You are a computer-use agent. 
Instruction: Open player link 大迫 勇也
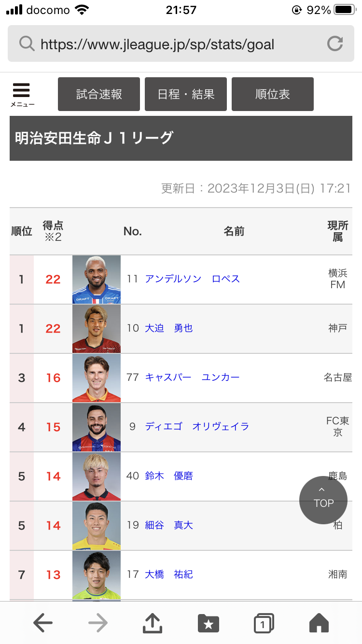[169, 328]
